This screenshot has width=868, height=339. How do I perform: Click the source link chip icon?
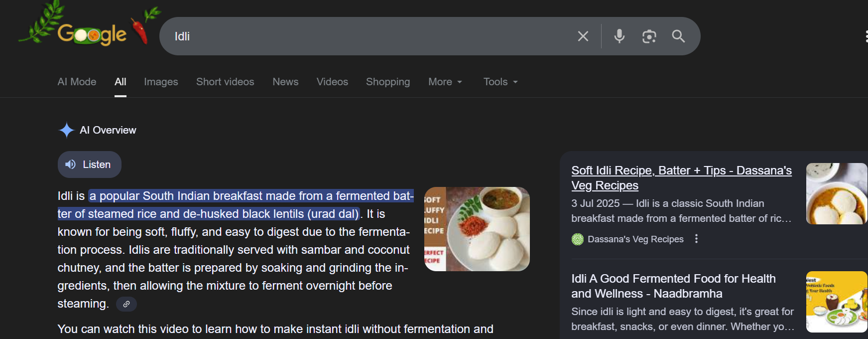pos(126,304)
